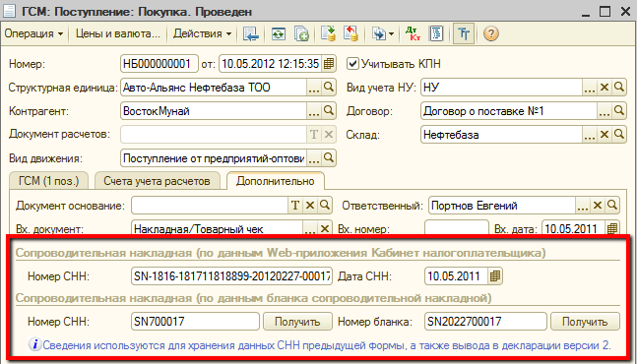
Task: Click Получить button next to Номер бланка
Action: (x=585, y=322)
